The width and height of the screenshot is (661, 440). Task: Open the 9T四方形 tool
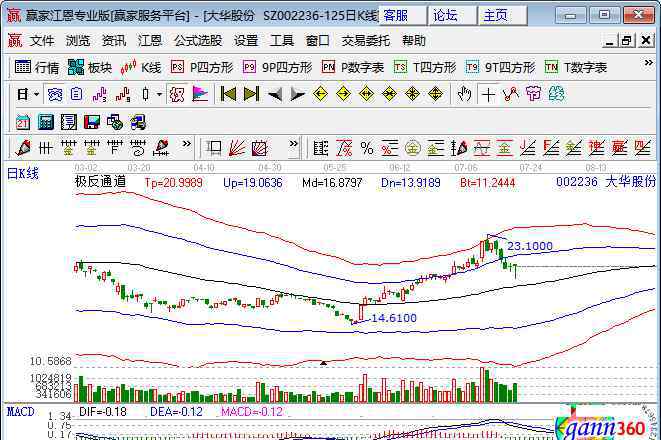point(500,67)
